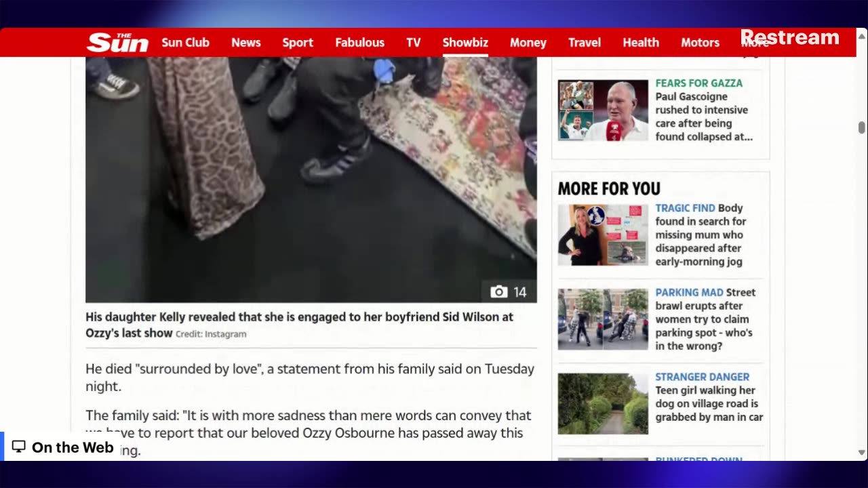
Task: Open the Ozzy last show photo
Action: [311, 180]
